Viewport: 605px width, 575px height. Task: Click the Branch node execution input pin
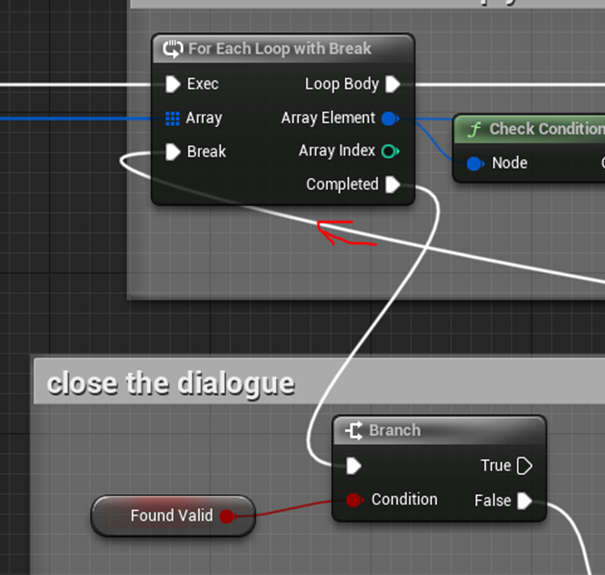(x=353, y=466)
